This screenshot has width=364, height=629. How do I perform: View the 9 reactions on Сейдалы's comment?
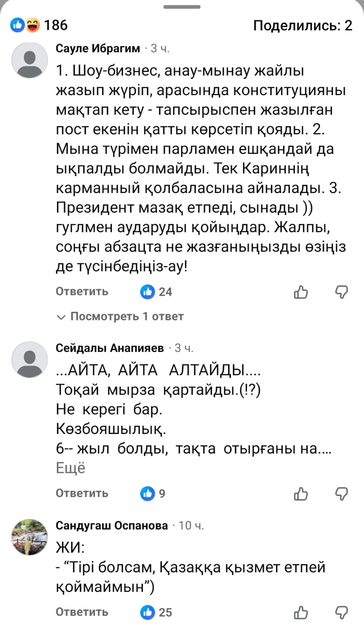[153, 493]
